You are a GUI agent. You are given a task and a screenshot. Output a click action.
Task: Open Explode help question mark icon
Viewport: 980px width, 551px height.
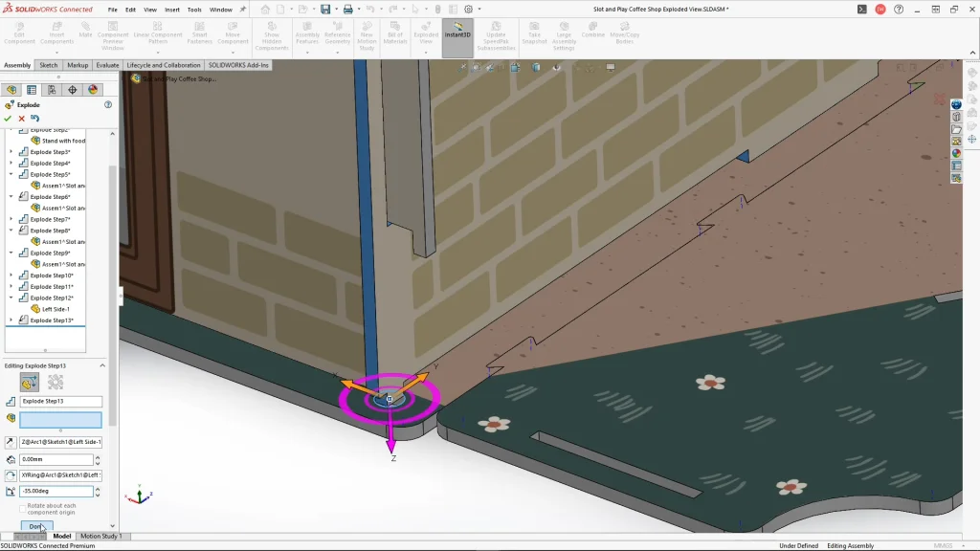click(108, 105)
